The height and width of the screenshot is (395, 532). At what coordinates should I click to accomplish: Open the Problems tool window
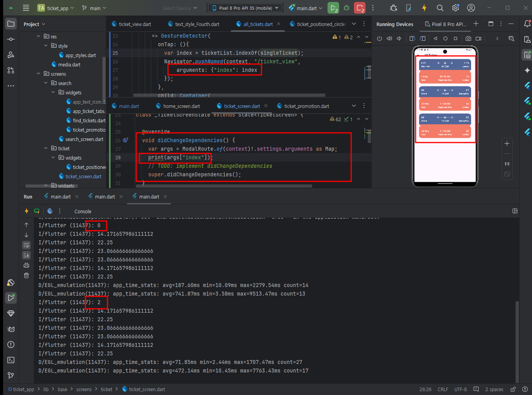[11, 345]
